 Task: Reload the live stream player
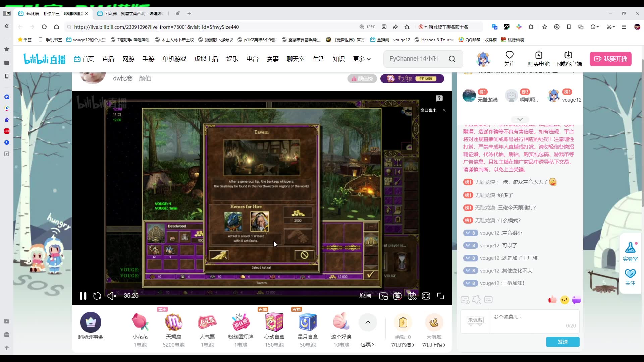point(97,296)
